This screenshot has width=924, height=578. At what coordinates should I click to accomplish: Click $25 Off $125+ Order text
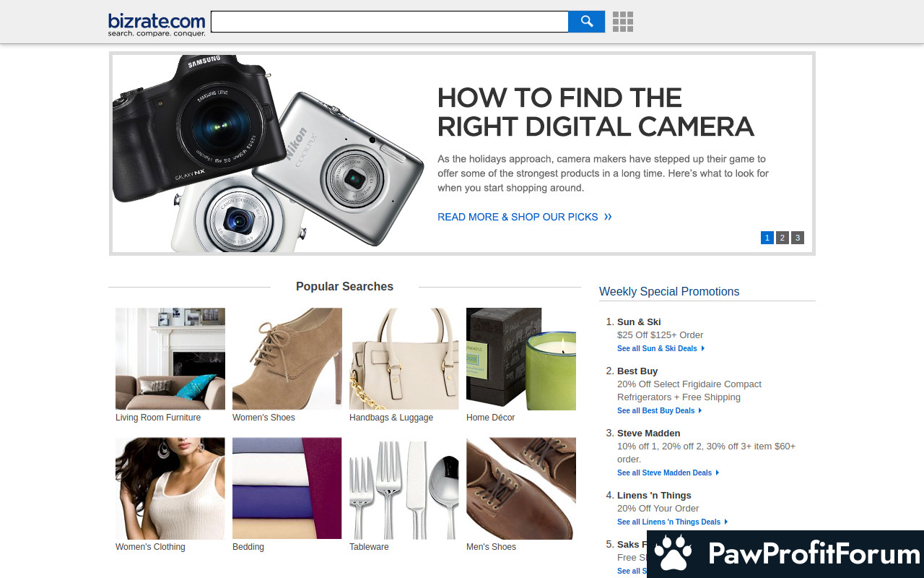click(660, 335)
